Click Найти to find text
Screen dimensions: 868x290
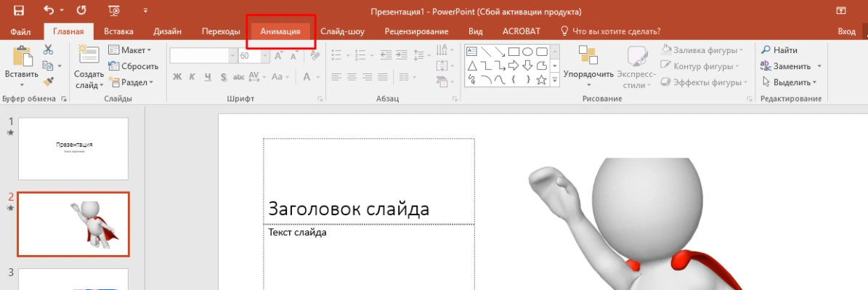(x=779, y=50)
